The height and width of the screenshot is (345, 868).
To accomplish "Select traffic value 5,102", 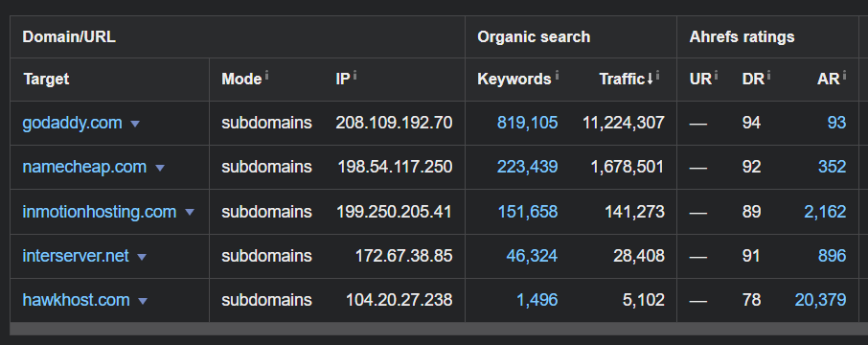I will 643,300.
